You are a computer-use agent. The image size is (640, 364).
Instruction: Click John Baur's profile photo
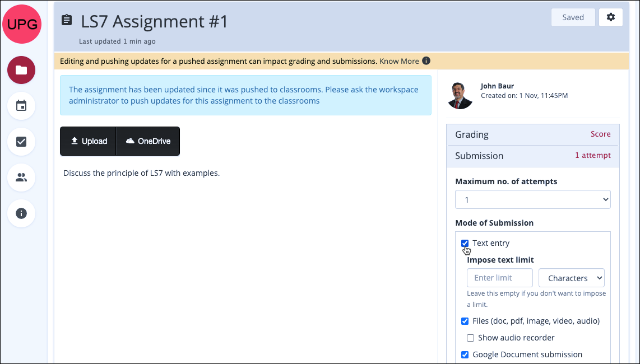click(461, 95)
